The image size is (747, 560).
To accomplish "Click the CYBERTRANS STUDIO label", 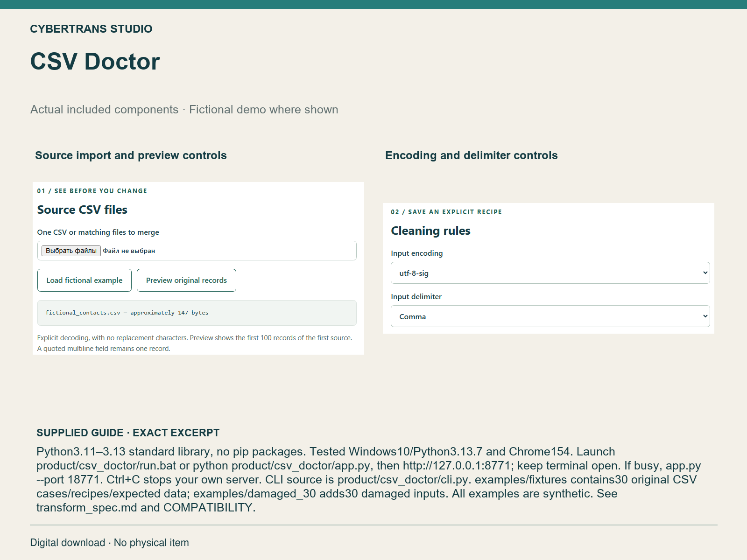I will tap(91, 29).
